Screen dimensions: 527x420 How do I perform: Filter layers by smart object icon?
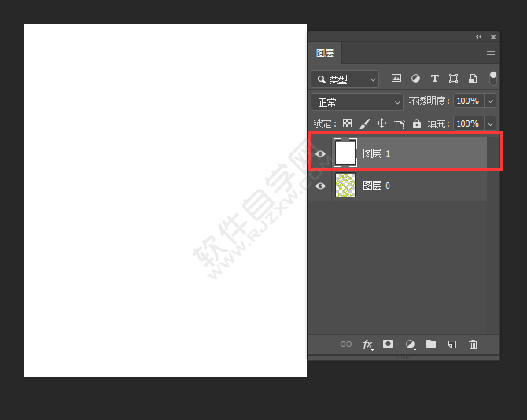click(x=473, y=79)
